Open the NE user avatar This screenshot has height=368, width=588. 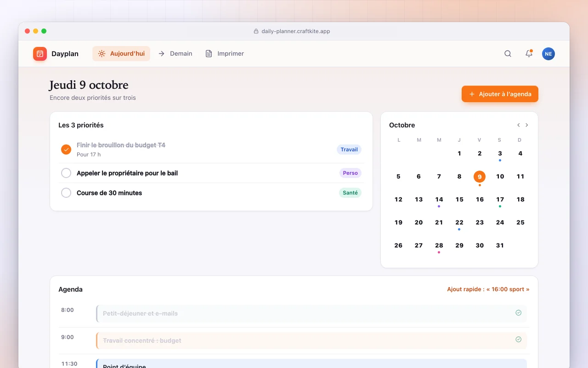[548, 54]
